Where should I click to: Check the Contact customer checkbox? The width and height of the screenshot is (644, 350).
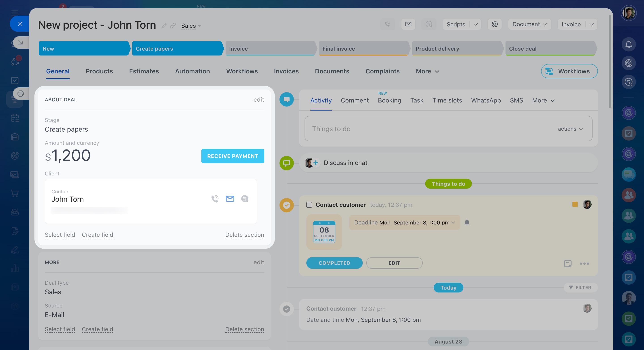(309, 205)
